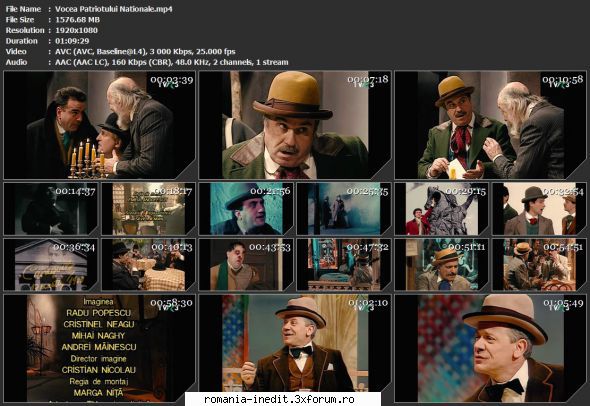Click the duration value 01:09:29
The width and height of the screenshot is (590, 406).
(72, 41)
